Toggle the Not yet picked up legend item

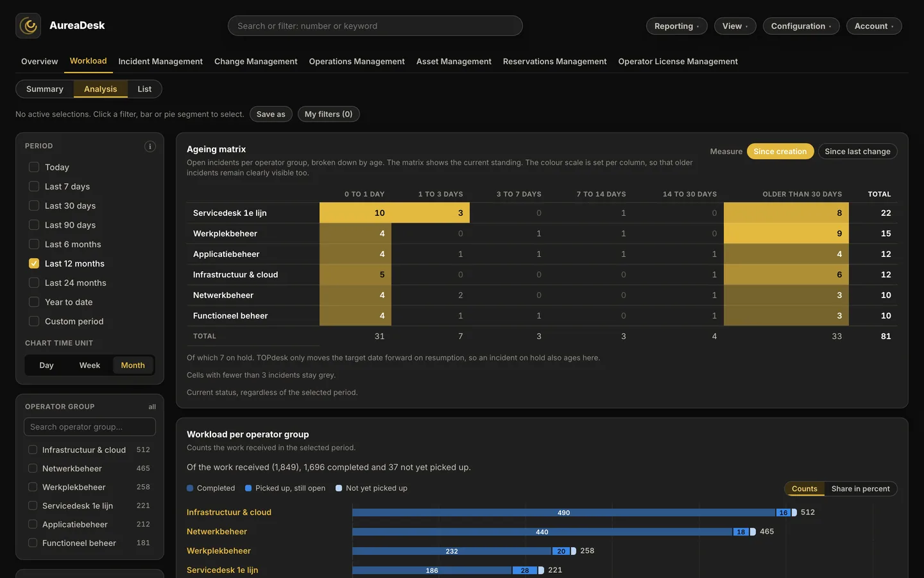[x=372, y=488]
